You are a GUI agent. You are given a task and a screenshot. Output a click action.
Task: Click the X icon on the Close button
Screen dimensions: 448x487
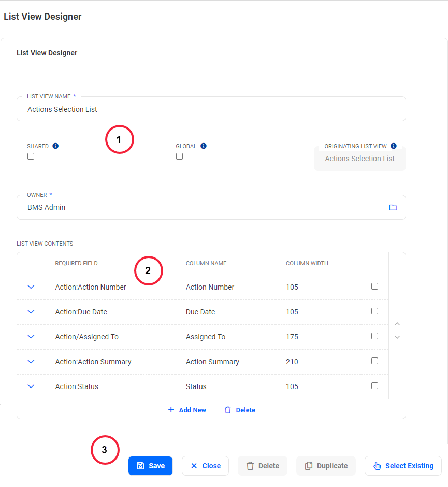pyautogui.click(x=195, y=466)
